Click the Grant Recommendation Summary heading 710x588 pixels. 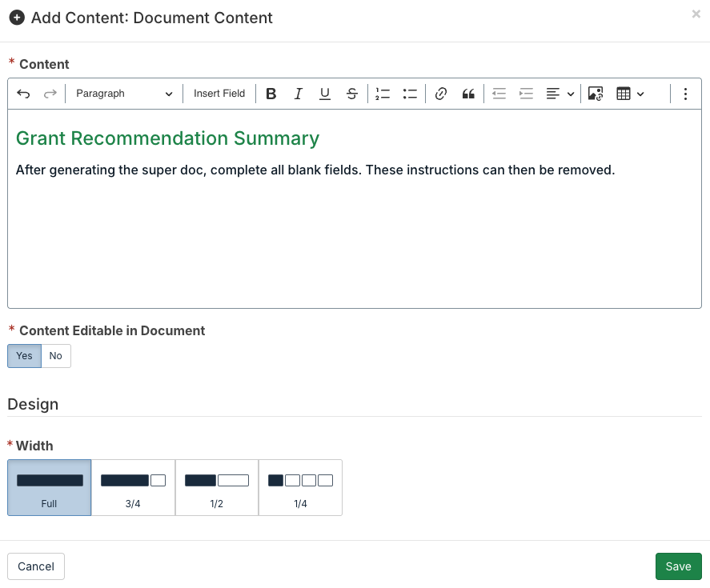(x=167, y=138)
